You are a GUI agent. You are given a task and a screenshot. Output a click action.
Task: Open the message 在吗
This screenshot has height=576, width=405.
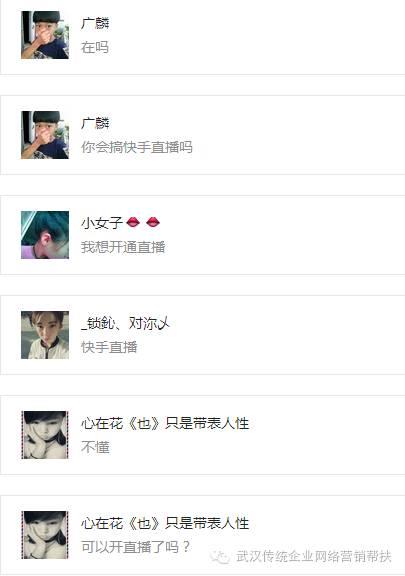tap(95, 47)
